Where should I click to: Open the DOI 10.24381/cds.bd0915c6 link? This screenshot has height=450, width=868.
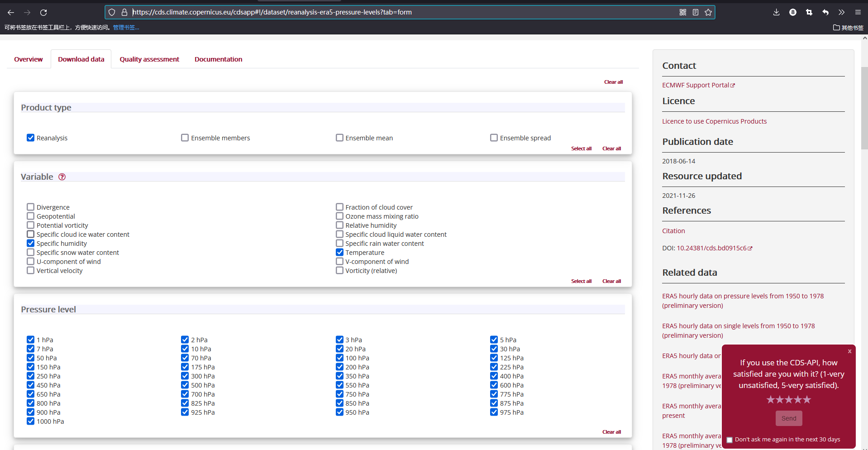(714, 248)
